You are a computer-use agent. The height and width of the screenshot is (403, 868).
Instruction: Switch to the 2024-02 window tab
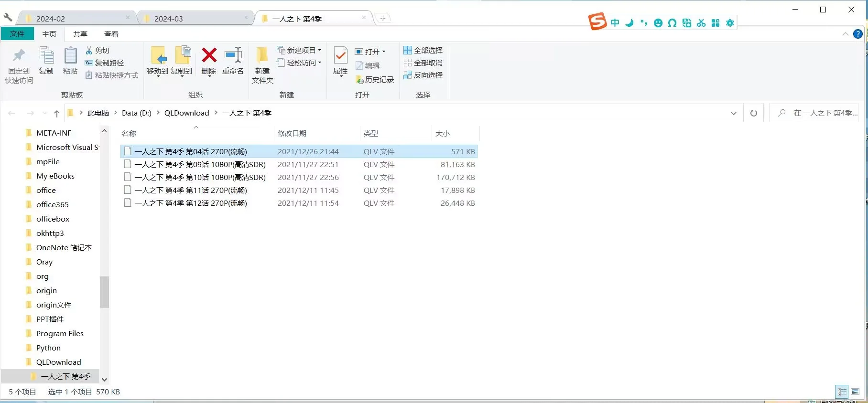pyautogui.click(x=76, y=19)
